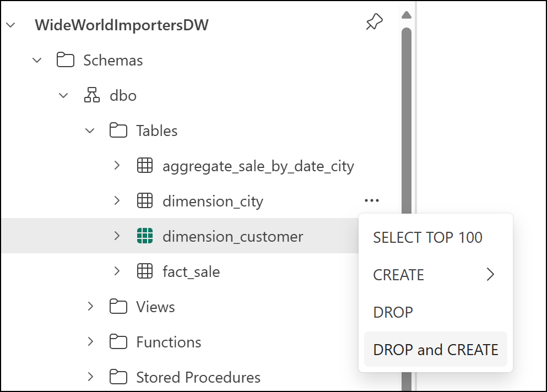Click the dbo schema icon
This screenshot has width=547, height=392.
pos(92,95)
